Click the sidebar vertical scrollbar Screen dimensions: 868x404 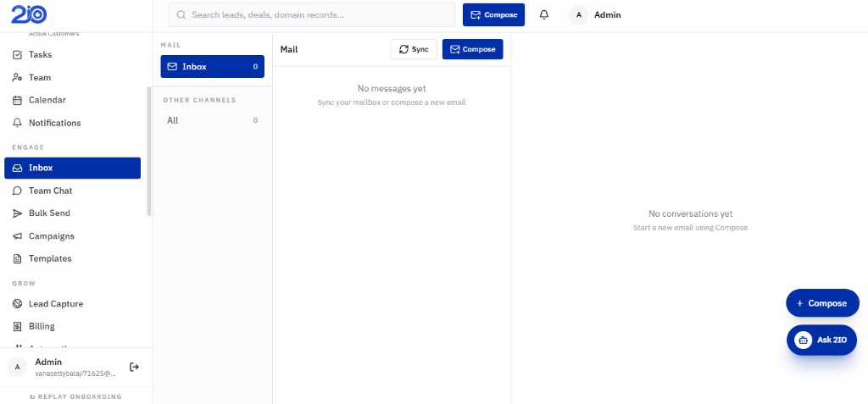[x=149, y=151]
